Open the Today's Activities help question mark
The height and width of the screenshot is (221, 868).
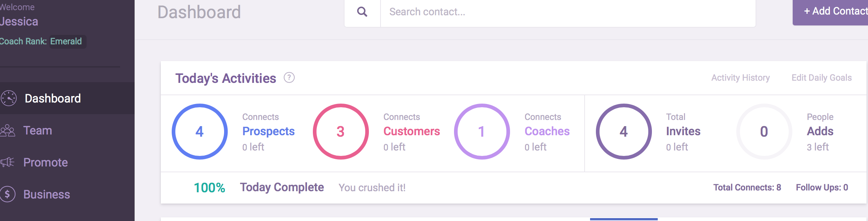(x=289, y=77)
